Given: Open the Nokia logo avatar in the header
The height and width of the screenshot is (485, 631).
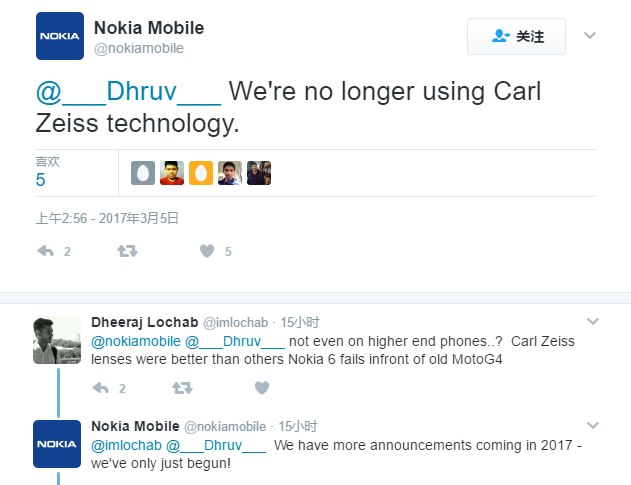Looking at the screenshot, I should point(59,38).
